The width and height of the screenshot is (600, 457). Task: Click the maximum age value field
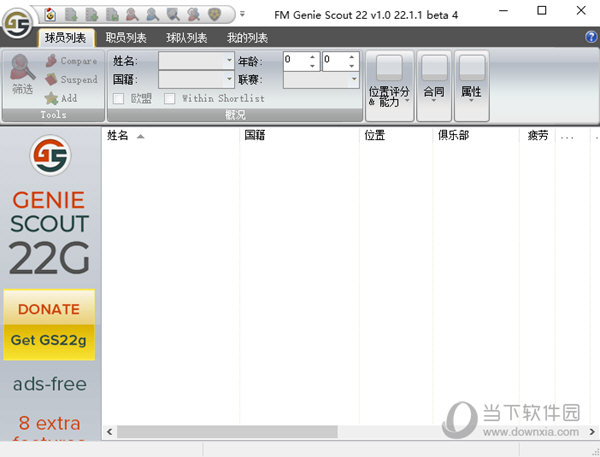[335, 61]
